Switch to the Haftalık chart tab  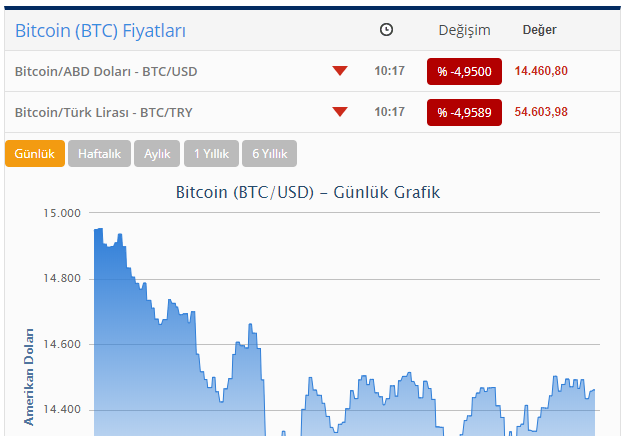(99, 153)
